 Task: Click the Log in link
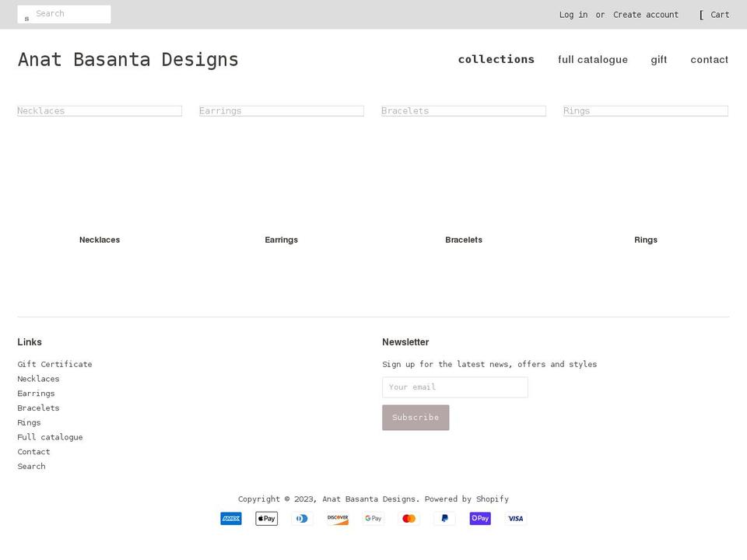pos(573,15)
